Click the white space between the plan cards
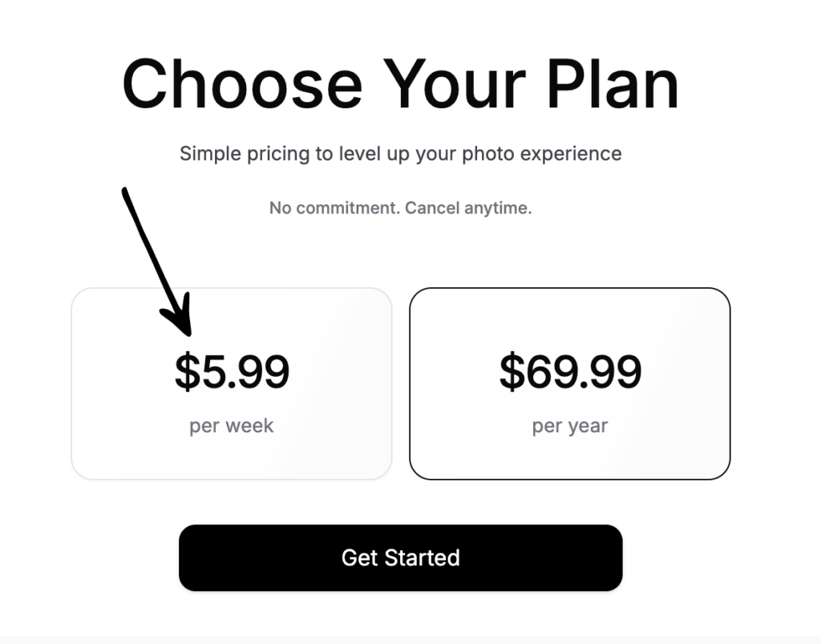Image resolution: width=821 pixels, height=644 pixels. click(x=401, y=383)
